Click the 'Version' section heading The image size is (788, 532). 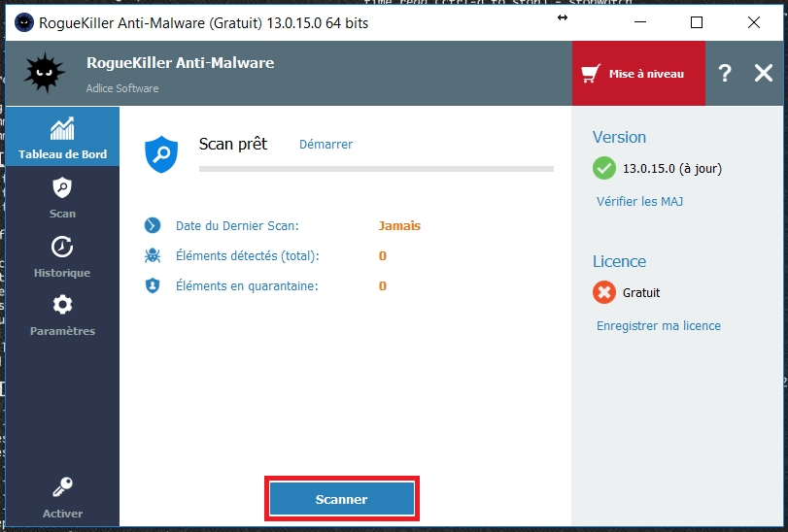tap(619, 137)
